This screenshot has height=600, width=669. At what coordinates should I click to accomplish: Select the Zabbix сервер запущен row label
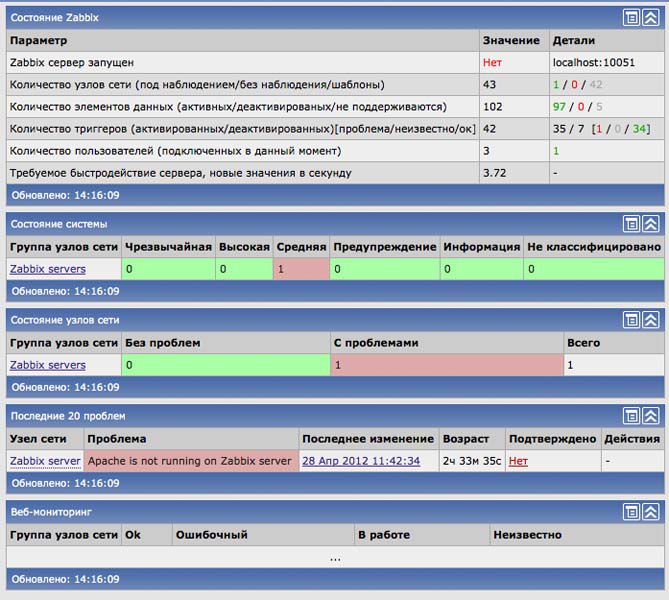(x=72, y=63)
